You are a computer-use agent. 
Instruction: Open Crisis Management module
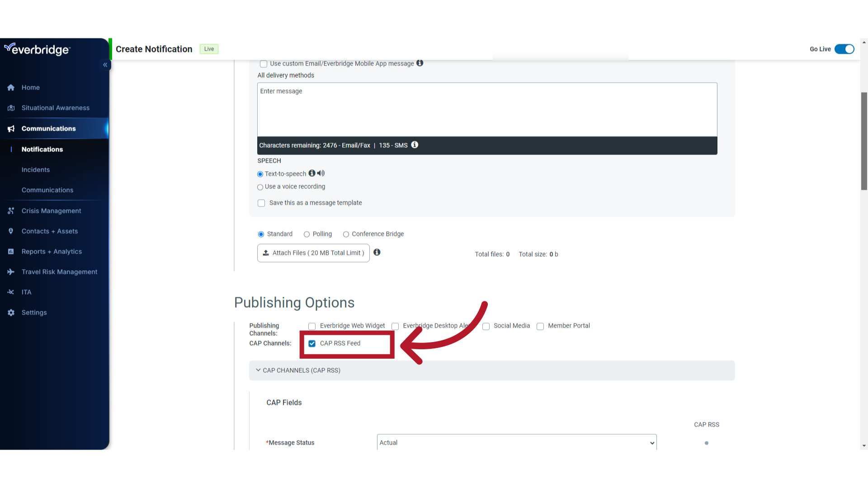point(51,210)
